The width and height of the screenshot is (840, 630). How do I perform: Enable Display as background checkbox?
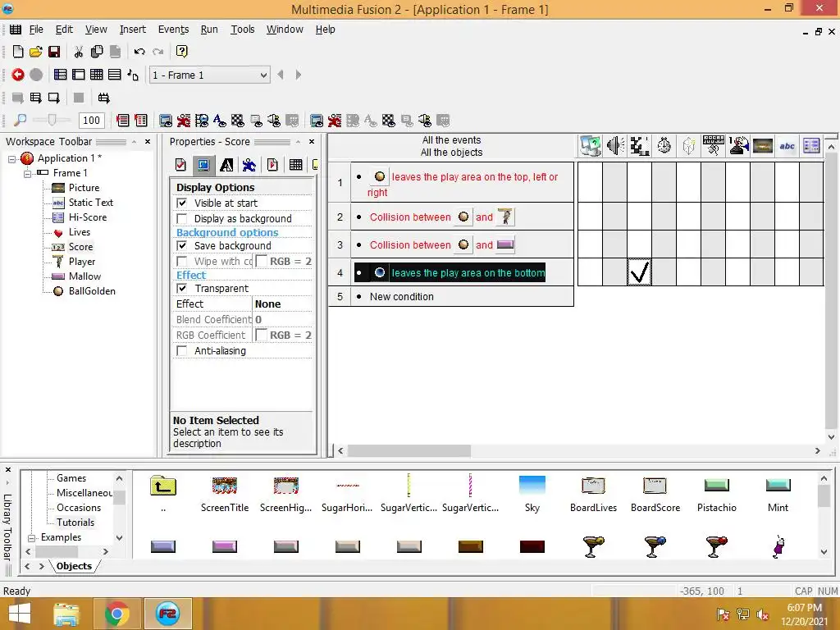pos(182,218)
